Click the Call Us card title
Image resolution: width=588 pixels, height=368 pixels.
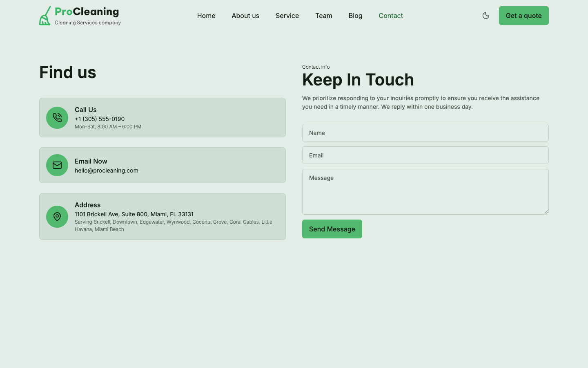[86, 110]
